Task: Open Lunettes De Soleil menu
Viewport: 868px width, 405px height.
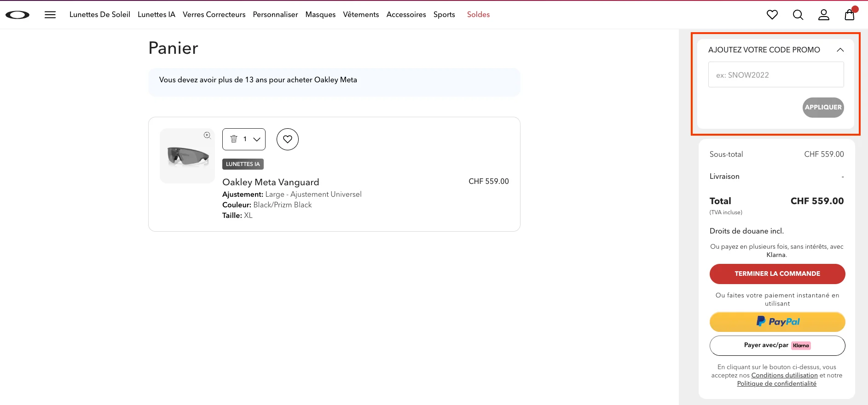Action: click(100, 15)
